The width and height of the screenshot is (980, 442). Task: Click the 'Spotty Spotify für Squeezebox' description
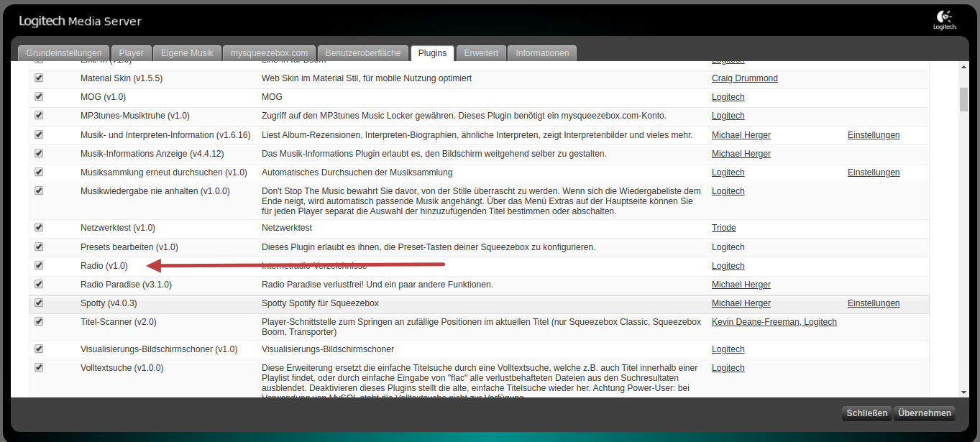[x=320, y=303]
